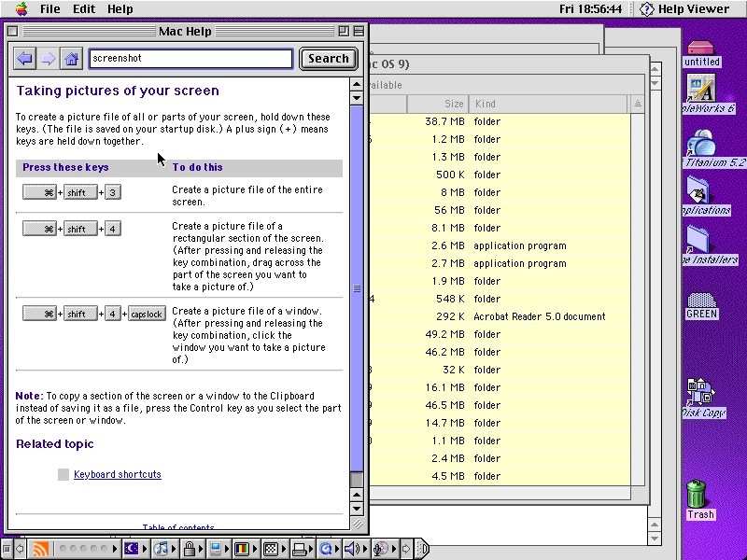Open the Apple menu

21,8
